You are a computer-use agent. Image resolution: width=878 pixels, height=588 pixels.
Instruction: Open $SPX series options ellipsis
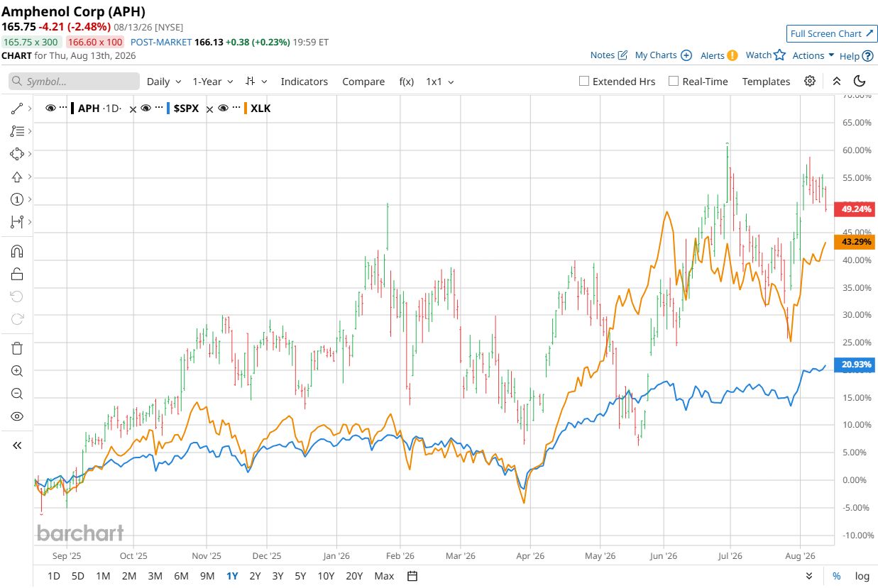(x=158, y=108)
